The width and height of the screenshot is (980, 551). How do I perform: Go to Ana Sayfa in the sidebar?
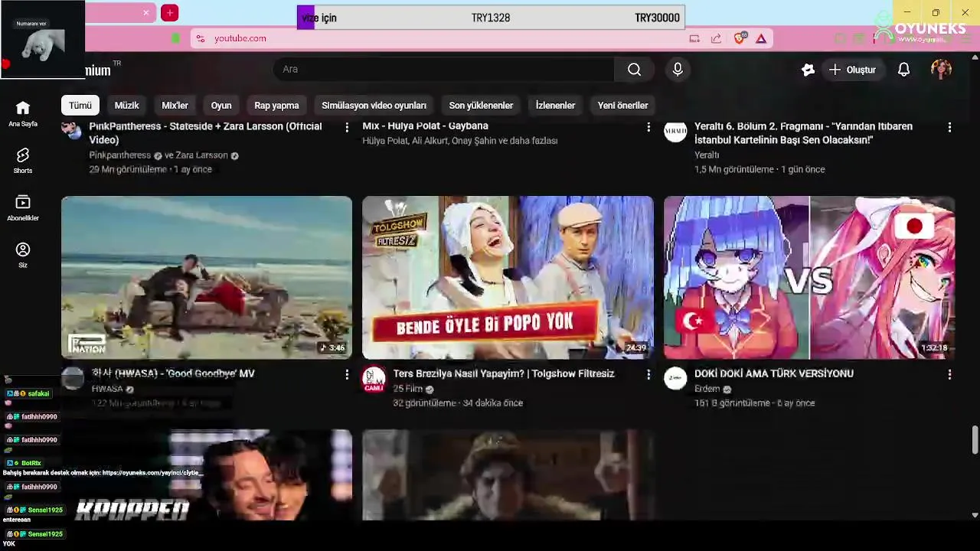point(23,113)
